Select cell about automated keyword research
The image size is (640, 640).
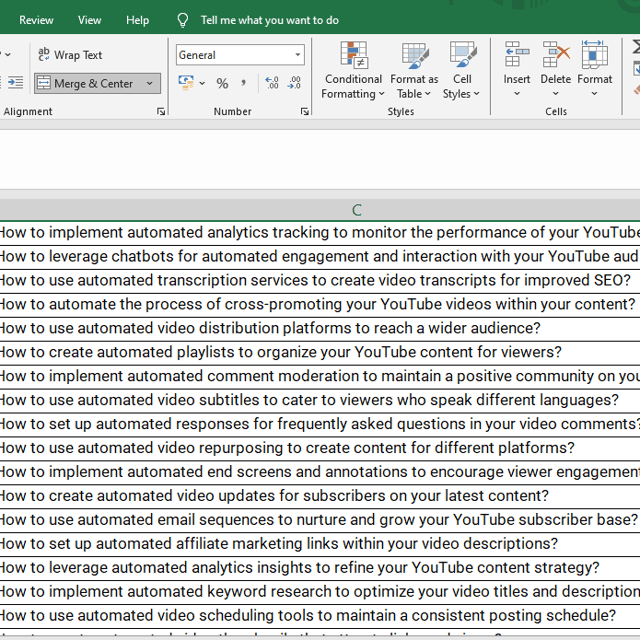(320, 592)
